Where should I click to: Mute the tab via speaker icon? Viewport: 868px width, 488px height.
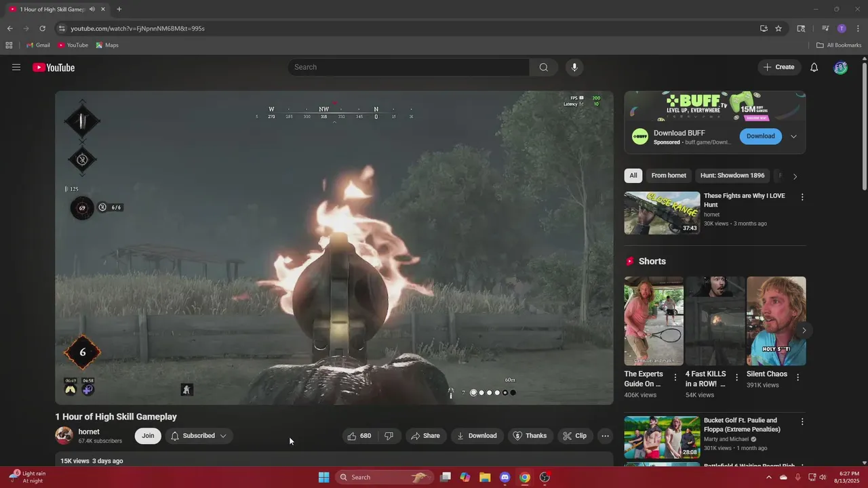point(92,9)
